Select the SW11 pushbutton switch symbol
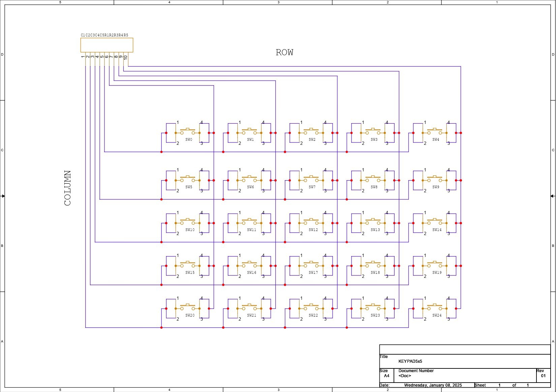Screen dimensions: 556x392 coord(249,223)
